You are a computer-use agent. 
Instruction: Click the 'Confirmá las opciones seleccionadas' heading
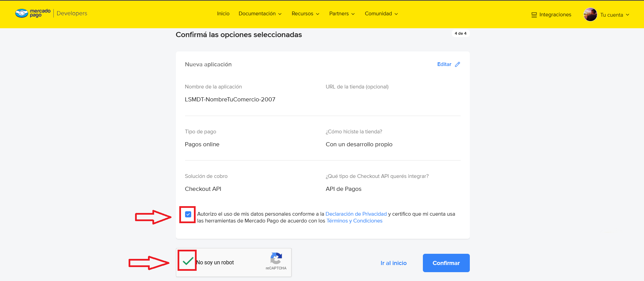[x=239, y=35]
